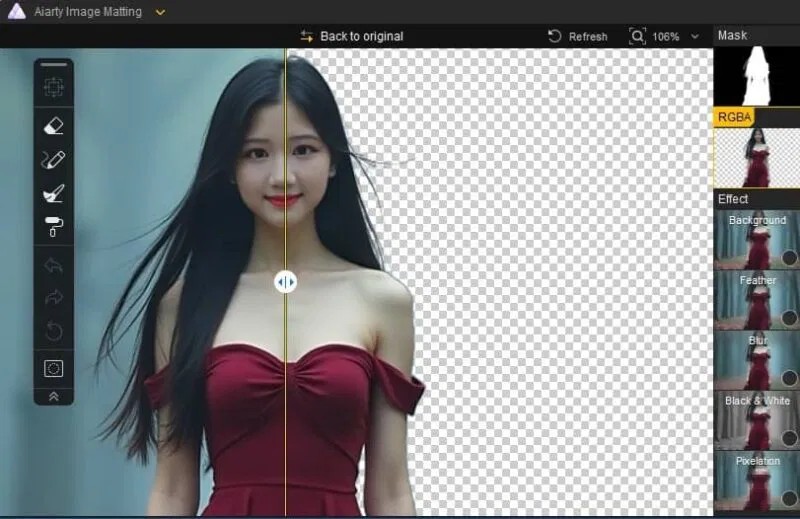
Task: Select the Pencil brush tool
Action: pyautogui.click(x=54, y=160)
